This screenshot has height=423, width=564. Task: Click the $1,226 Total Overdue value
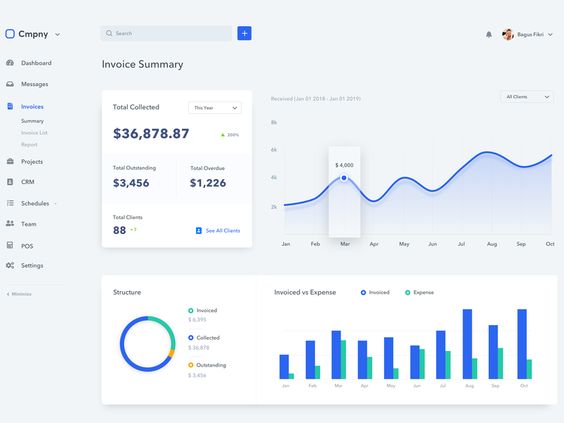208,183
